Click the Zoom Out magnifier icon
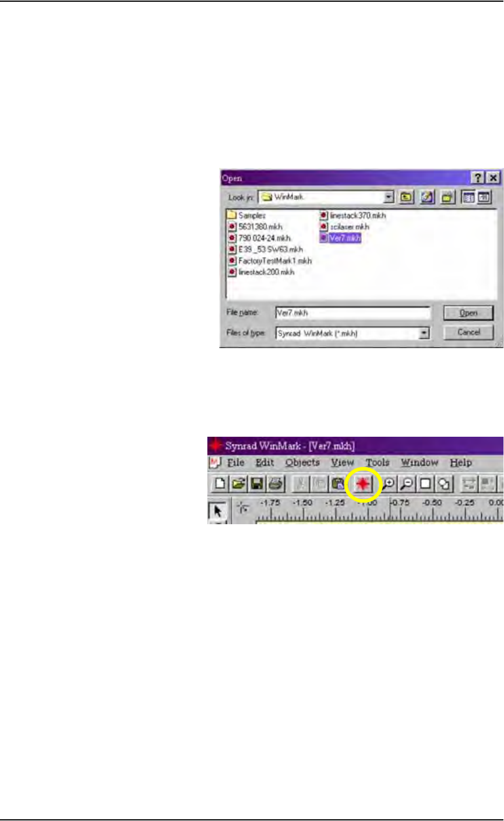This screenshot has height=821, width=504. [406, 483]
